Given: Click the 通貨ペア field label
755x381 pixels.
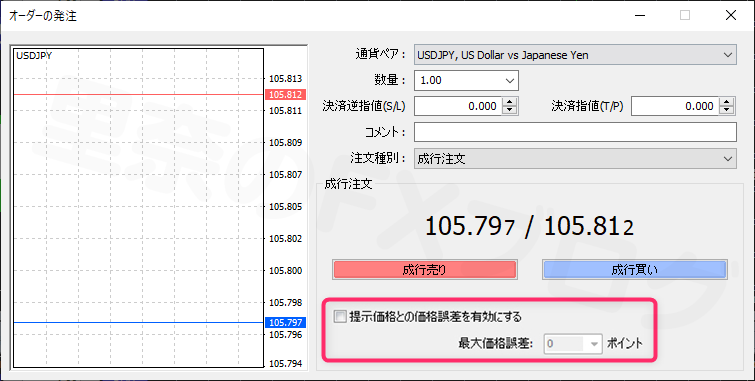Looking at the screenshot, I should pyautogui.click(x=380, y=54).
